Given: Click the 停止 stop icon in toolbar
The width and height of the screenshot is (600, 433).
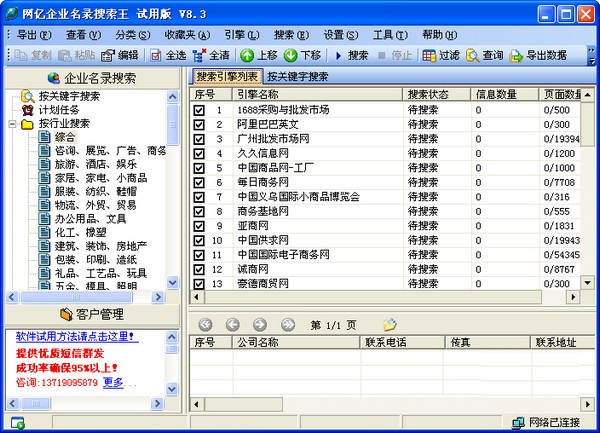Looking at the screenshot, I should tap(382, 56).
